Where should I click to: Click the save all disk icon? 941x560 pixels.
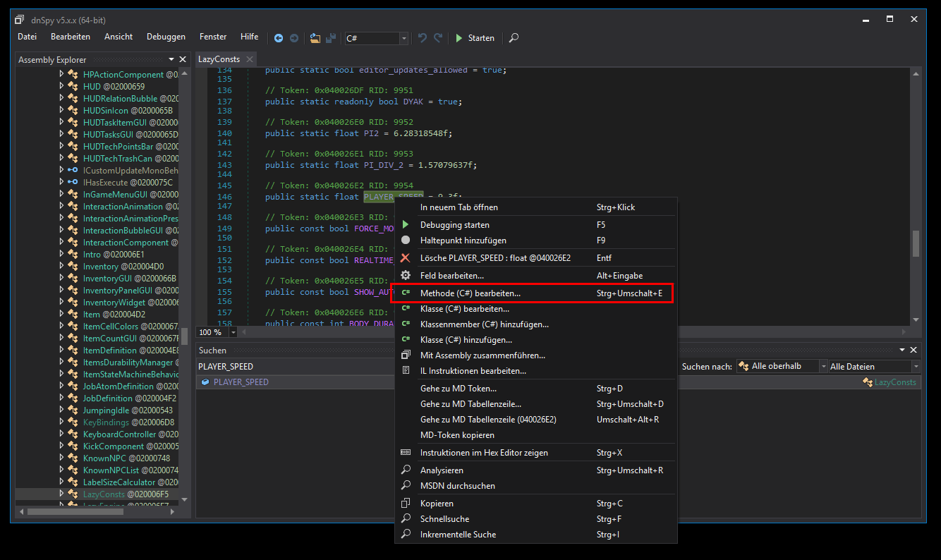[329, 38]
